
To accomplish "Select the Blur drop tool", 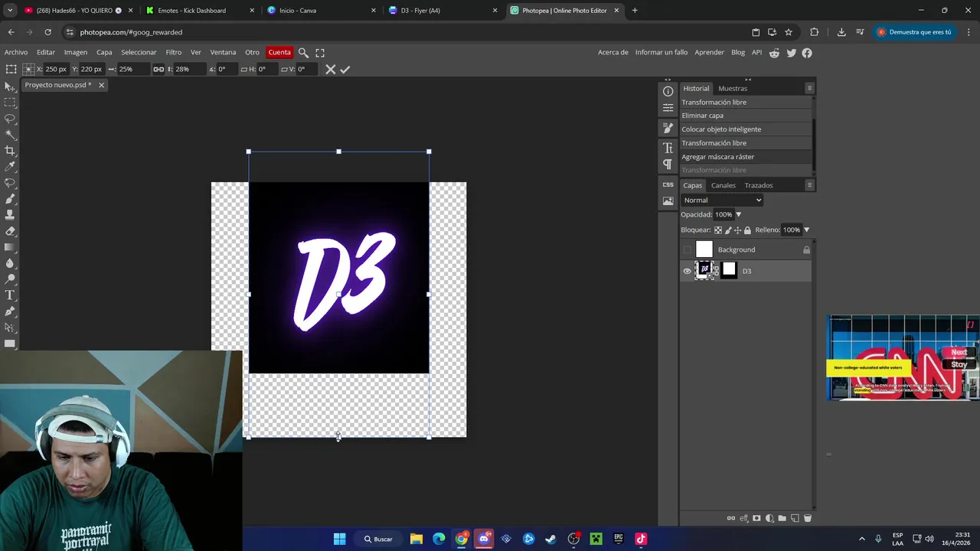I will tap(10, 263).
